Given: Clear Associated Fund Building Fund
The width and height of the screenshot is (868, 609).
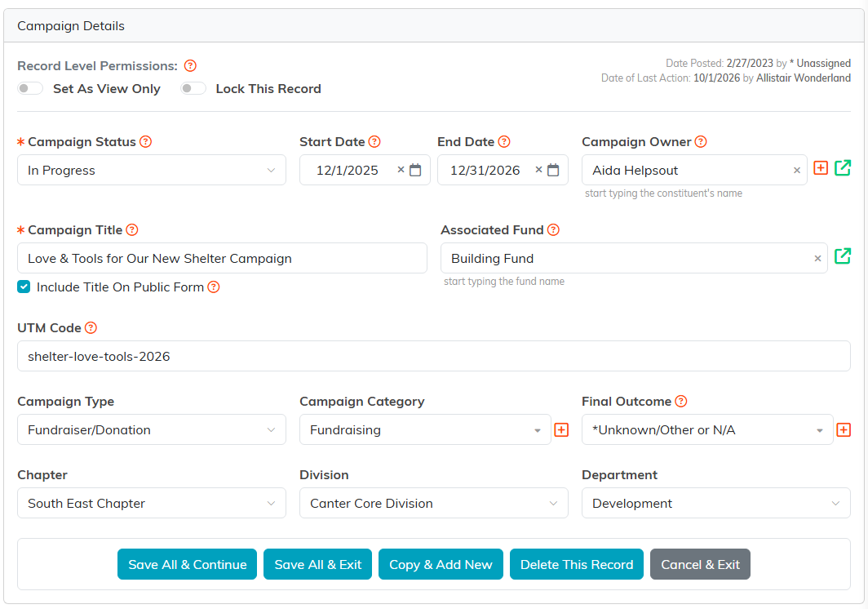Looking at the screenshot, I should (x=817, y=258).
